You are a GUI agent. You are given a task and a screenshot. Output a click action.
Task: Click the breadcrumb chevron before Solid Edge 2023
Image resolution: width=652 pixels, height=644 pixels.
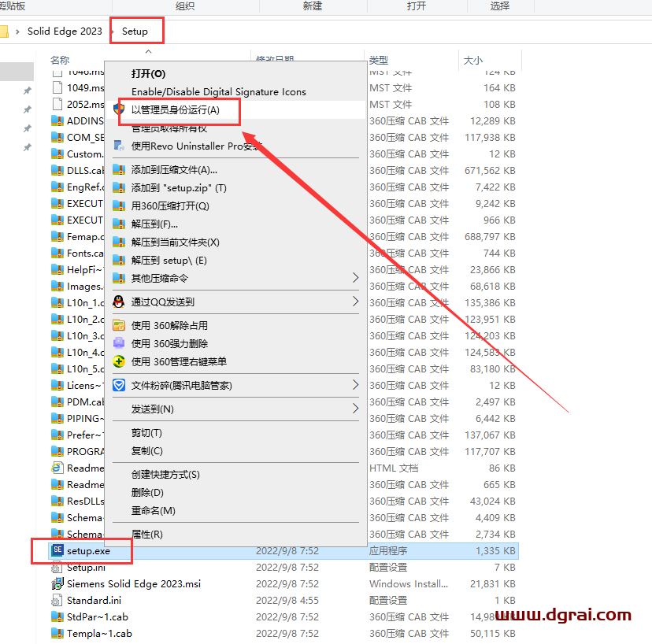click(17, 31)
